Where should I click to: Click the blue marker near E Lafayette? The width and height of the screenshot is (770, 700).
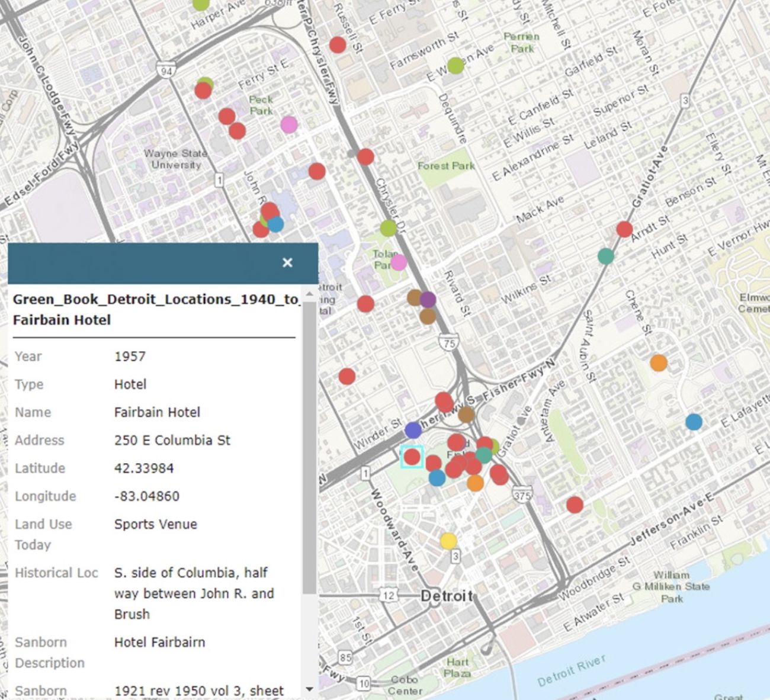694,422
